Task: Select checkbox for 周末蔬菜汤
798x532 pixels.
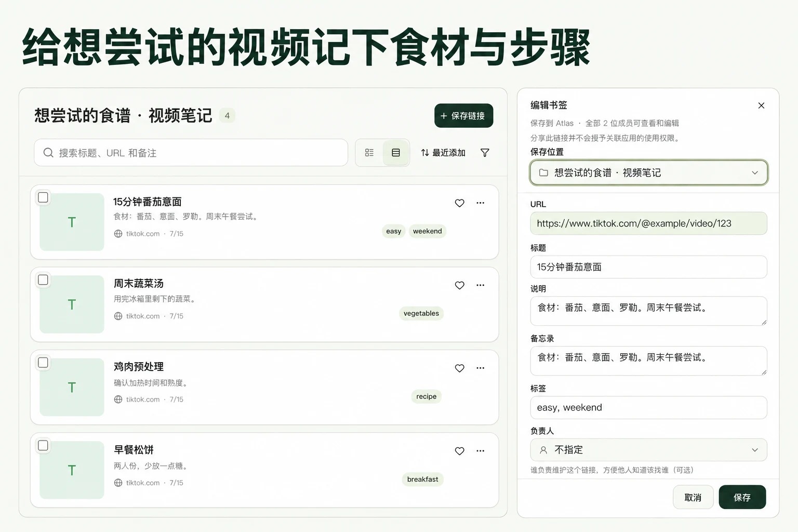Action: [x=43, y=280]
